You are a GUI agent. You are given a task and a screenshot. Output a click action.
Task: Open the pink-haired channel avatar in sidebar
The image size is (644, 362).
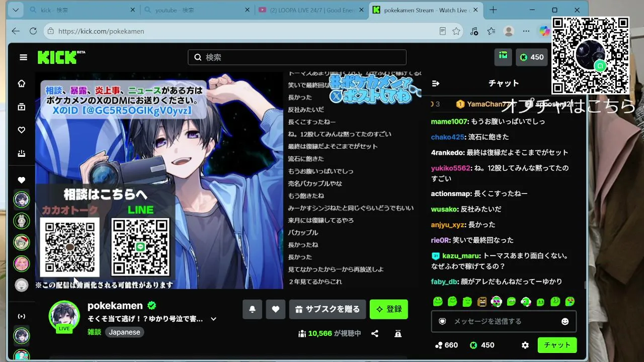[22, 263]
